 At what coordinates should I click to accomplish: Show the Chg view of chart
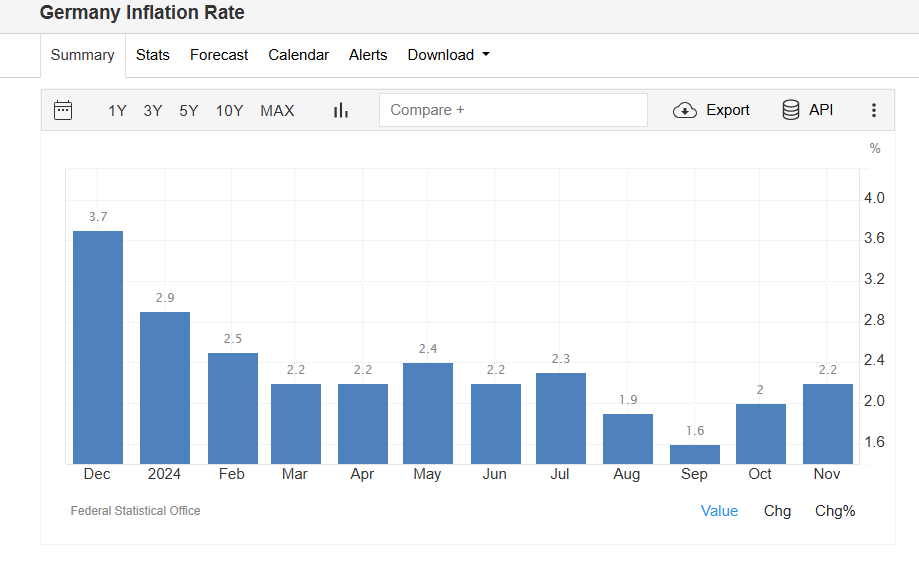(x=777, y=511)
